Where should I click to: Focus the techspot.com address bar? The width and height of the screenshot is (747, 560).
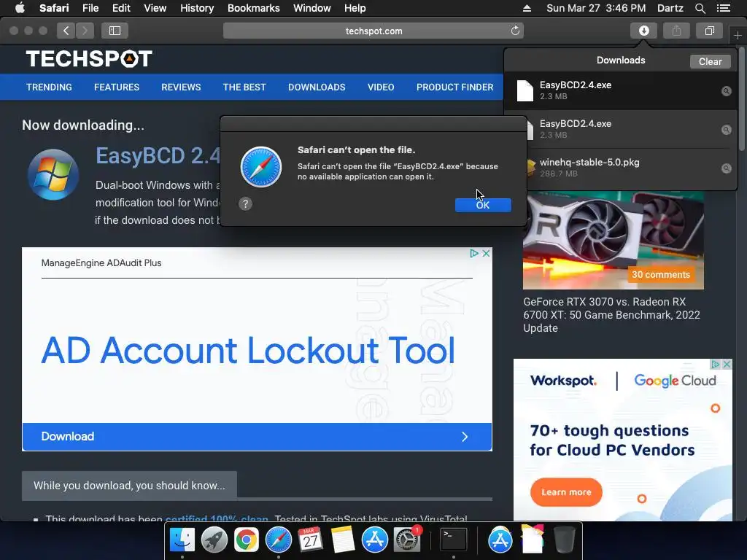click(373, 31)
